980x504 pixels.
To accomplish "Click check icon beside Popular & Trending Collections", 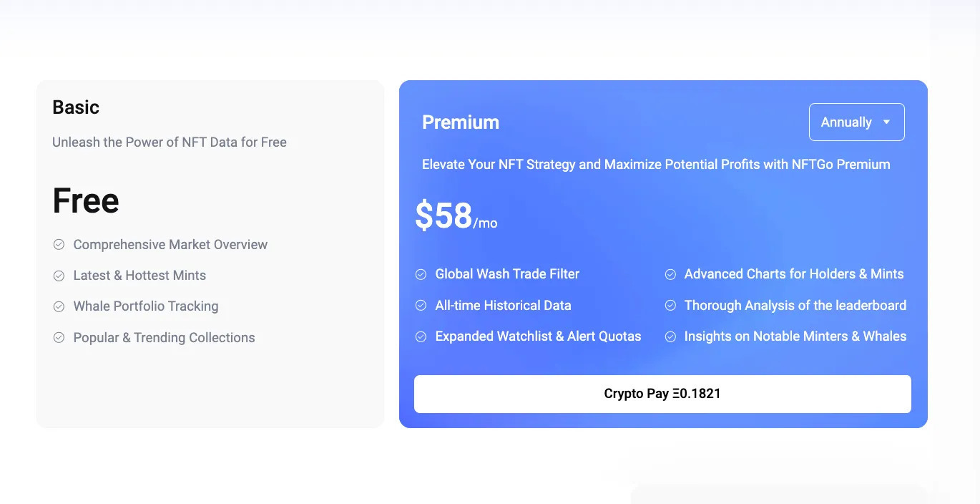I will tap(59, 337).
